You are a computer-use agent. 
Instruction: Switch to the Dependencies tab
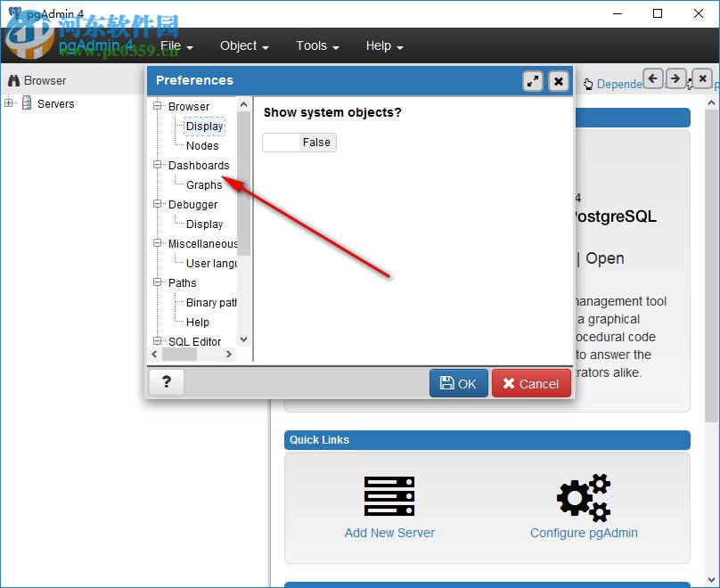click(x=613, y=84)
